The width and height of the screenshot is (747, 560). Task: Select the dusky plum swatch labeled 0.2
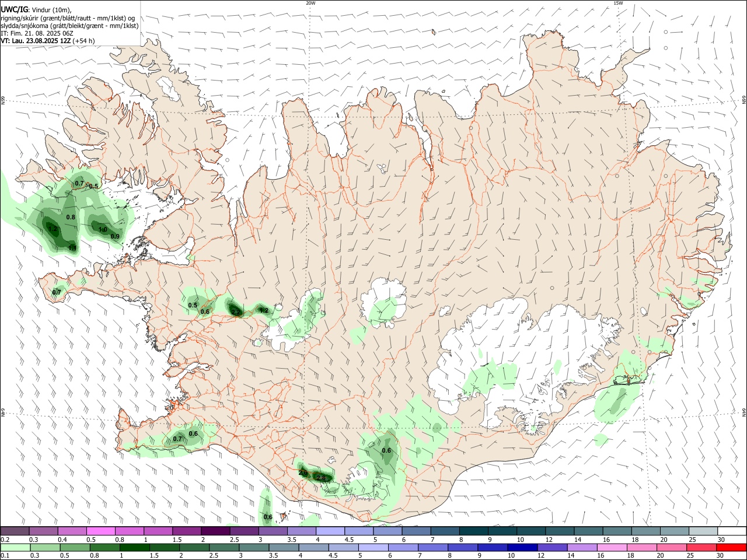pos(15,531)
